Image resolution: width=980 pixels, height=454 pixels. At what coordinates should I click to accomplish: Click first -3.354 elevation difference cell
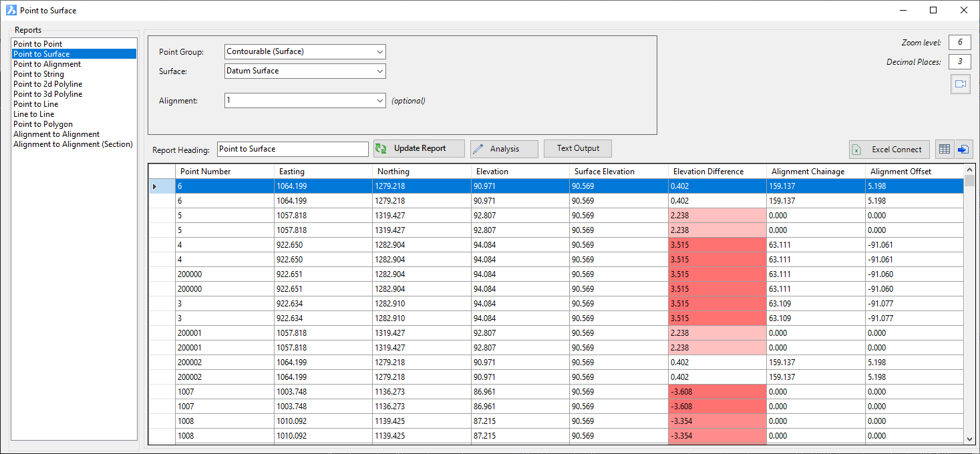(x=717, y=421)
